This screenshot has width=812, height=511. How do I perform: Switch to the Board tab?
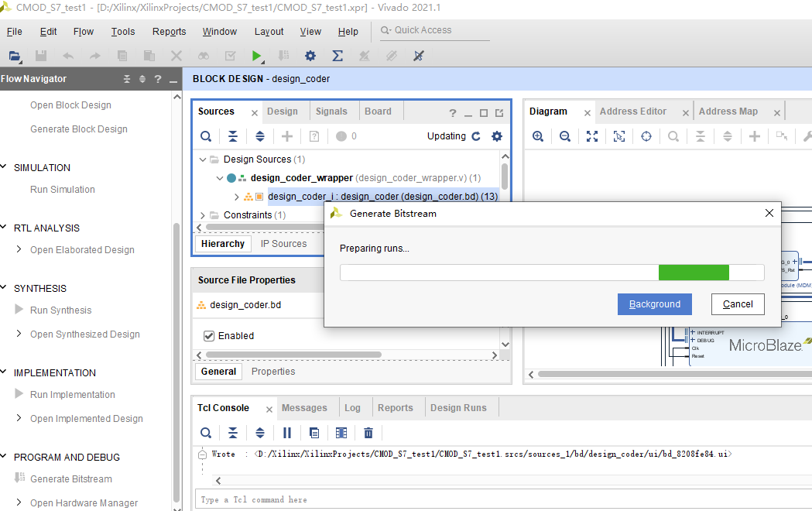point(378,111)
